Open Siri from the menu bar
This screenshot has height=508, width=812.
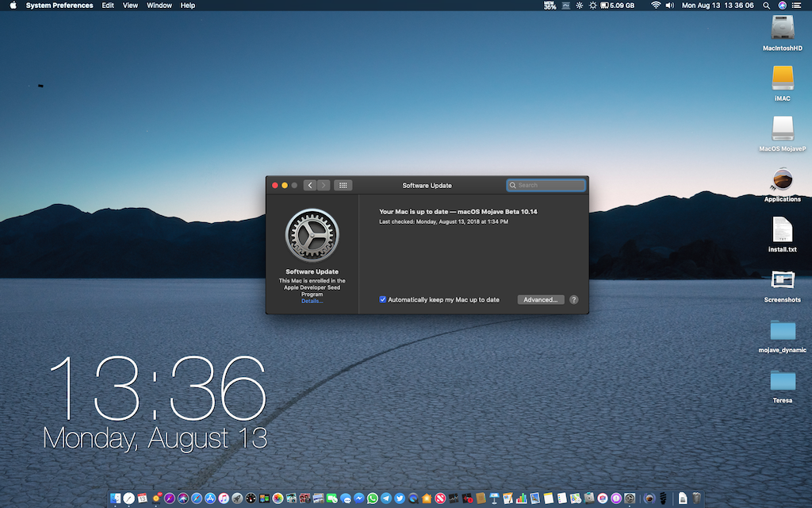pyautogui.click(x=783, y=6)
